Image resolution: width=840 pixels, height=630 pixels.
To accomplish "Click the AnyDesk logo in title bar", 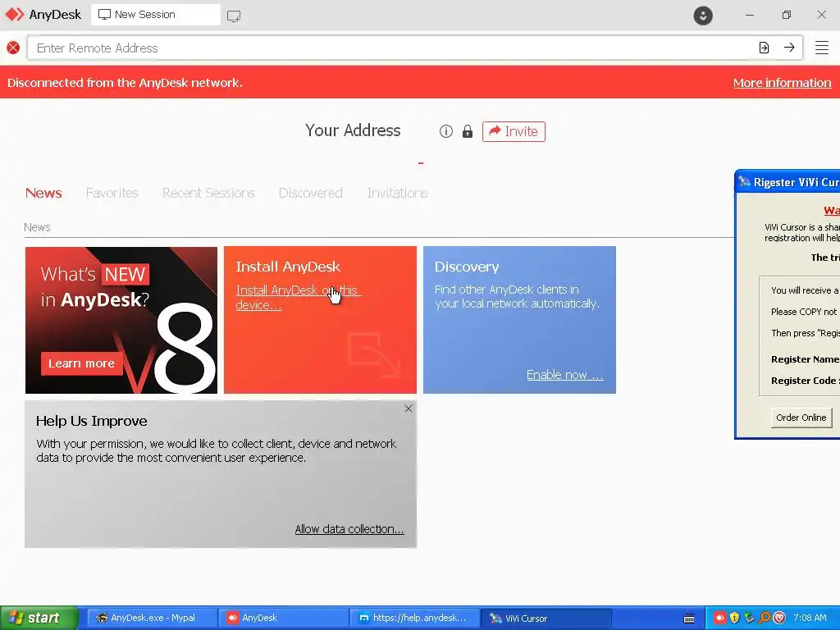I will tap(15, 15).
